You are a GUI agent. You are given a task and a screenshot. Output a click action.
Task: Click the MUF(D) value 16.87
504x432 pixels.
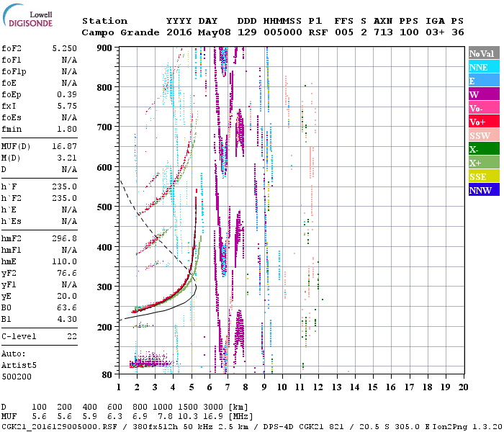(65, 147)
